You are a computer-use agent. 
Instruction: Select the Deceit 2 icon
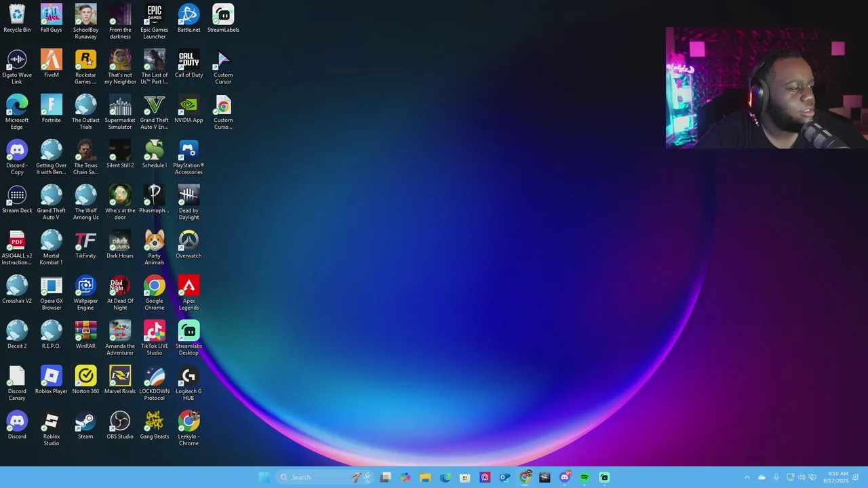(x=17, y=335)
